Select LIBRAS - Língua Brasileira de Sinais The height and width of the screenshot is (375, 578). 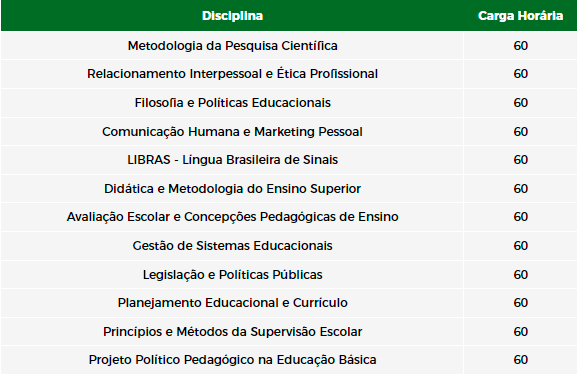[232, 160]
